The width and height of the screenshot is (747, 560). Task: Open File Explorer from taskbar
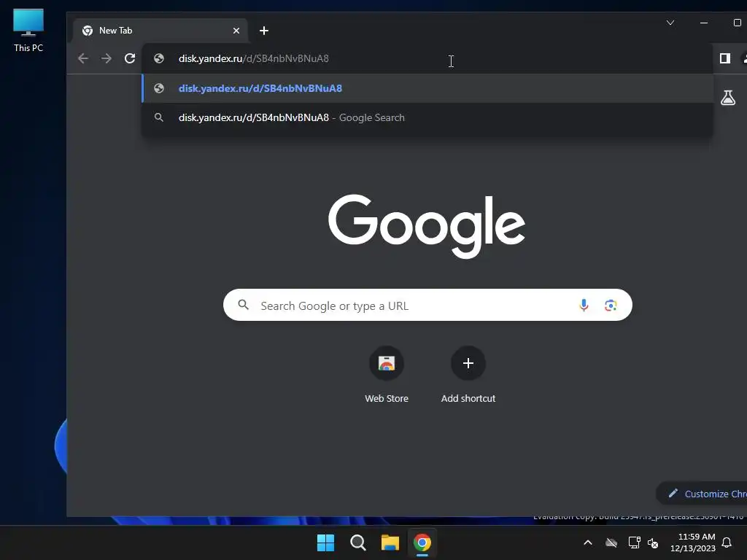point(390,542)
